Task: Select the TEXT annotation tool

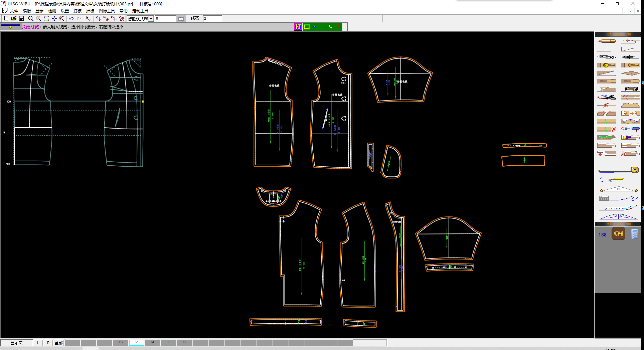Action: pos(606,137)
